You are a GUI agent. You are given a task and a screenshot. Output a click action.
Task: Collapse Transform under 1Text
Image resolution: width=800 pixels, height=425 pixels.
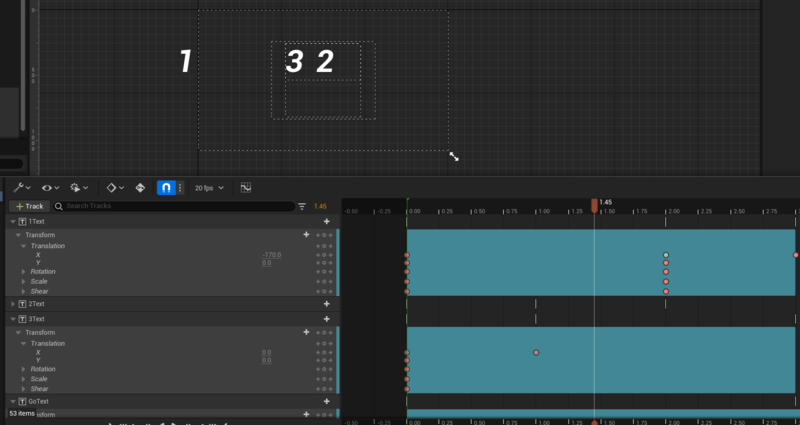pos(18,235)
